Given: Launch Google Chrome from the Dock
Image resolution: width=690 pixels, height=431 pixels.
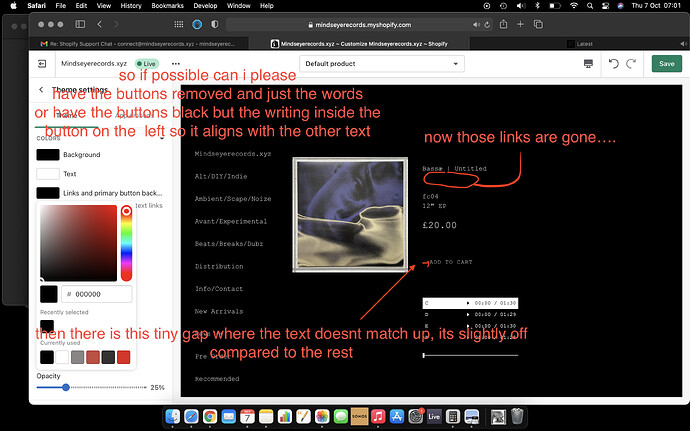Looking at the screenshot, I should tap(210, 416).
